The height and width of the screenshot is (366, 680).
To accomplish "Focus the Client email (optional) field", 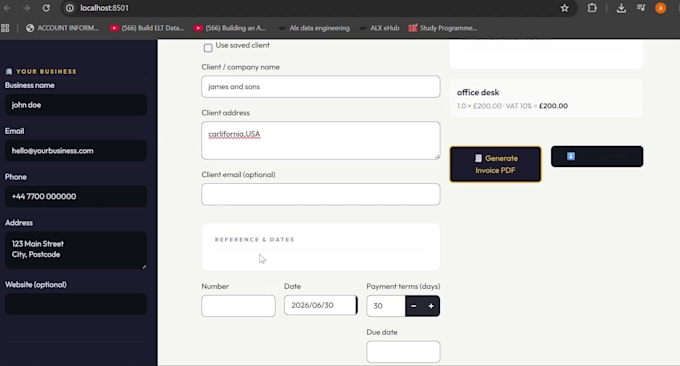I will [321, 194].
